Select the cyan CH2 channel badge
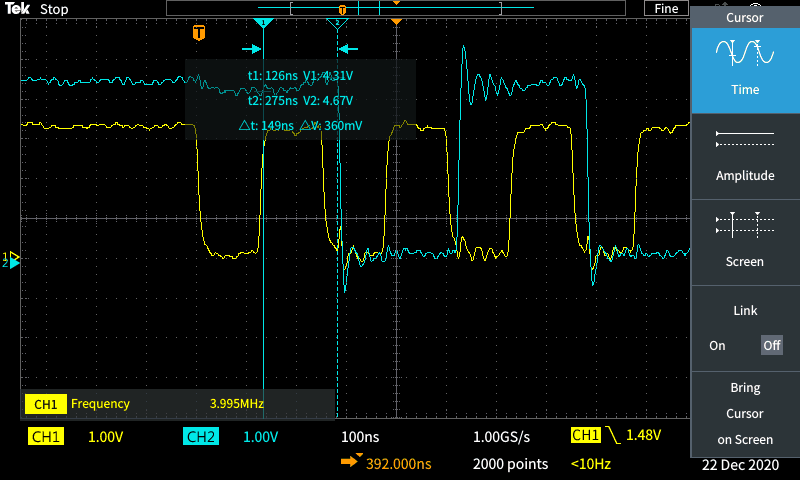Screen dimensions: 800x480 click(x=200, y=437)
